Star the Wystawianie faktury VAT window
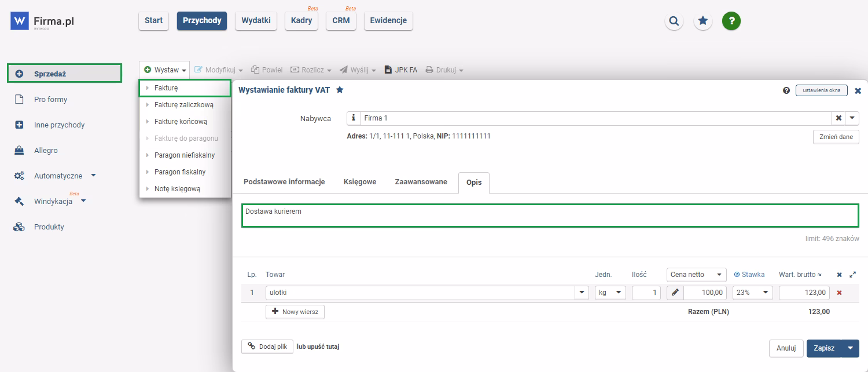Screen dimensions: 868x372 click(x=340, y=90)
